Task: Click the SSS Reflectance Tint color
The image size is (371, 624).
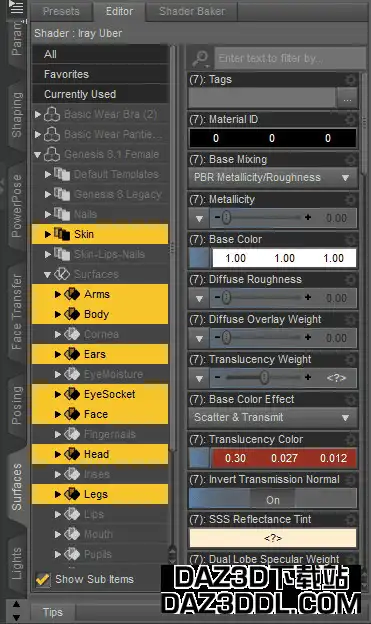Action: (x=273, y=538)
